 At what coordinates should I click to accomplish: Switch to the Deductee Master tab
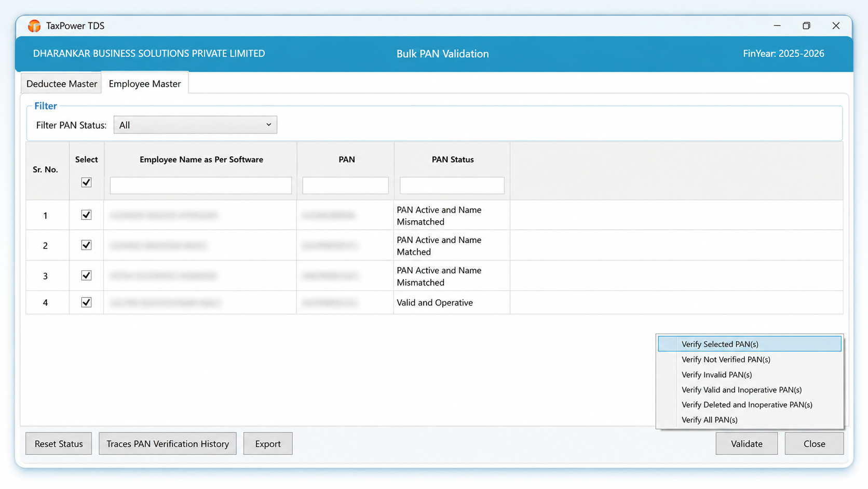[x=61, y=84]
